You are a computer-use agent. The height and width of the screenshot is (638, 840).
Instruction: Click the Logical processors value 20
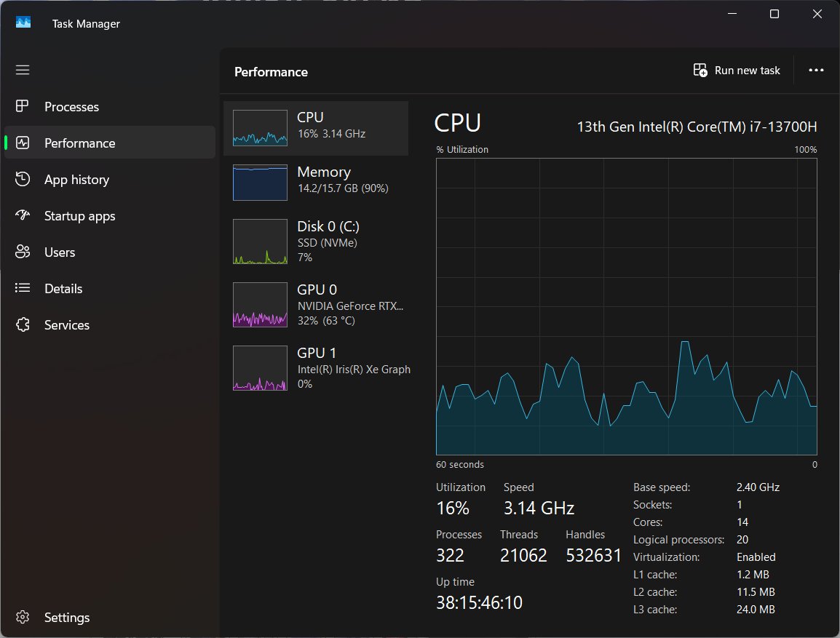(742, 540)
